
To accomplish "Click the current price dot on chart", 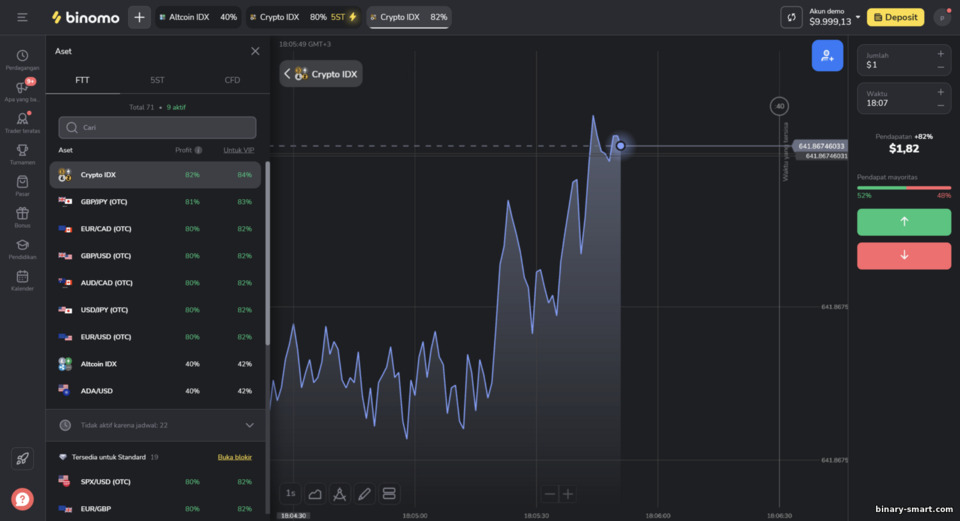I will click(620, 146).
